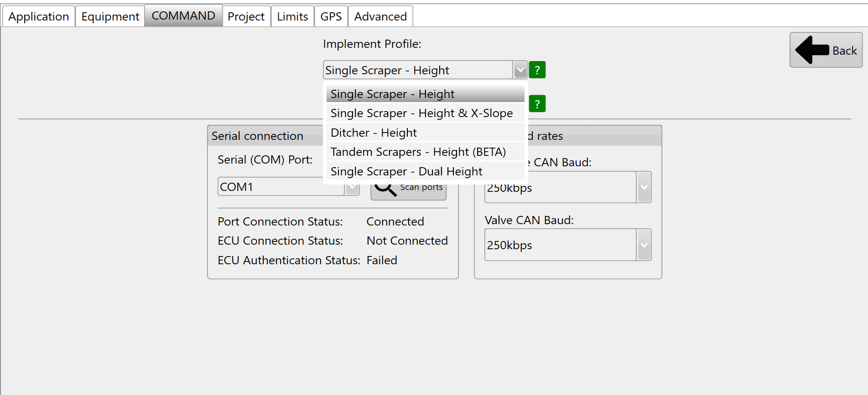
Task: Expand the upper CAN Baud 250kbps dropdown arrow
Action: 644,187
